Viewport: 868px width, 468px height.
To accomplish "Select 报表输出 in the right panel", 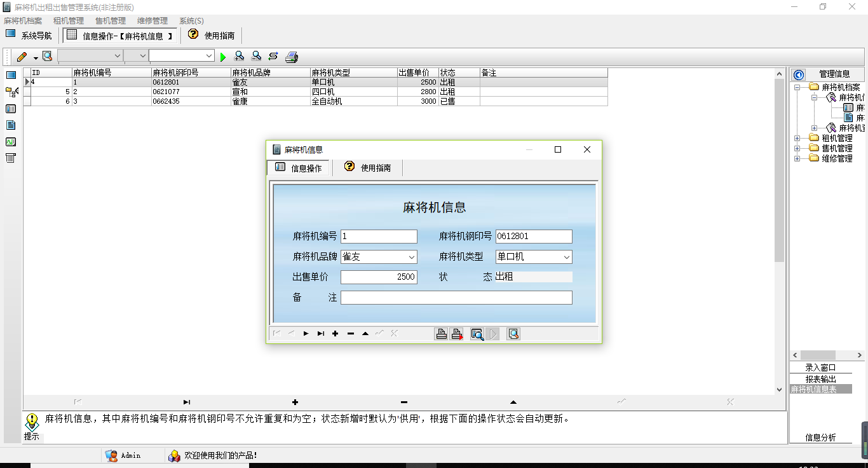I will click(820, 379).
